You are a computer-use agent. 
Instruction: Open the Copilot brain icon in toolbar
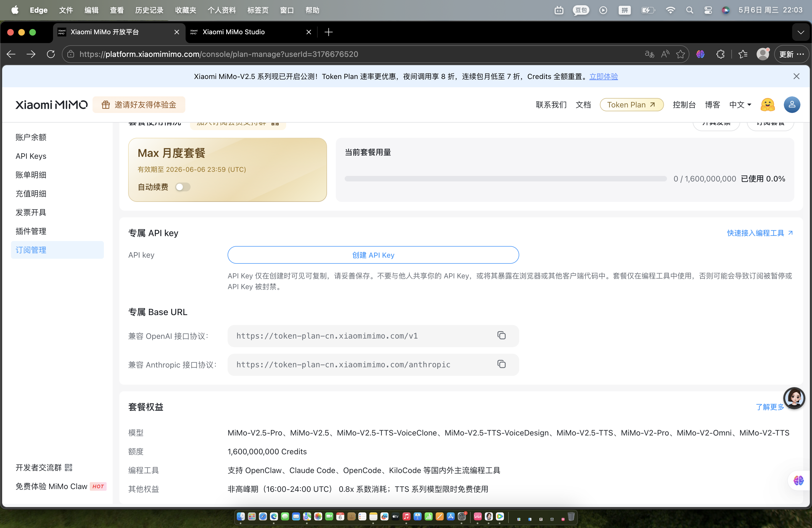coord(700,54)
